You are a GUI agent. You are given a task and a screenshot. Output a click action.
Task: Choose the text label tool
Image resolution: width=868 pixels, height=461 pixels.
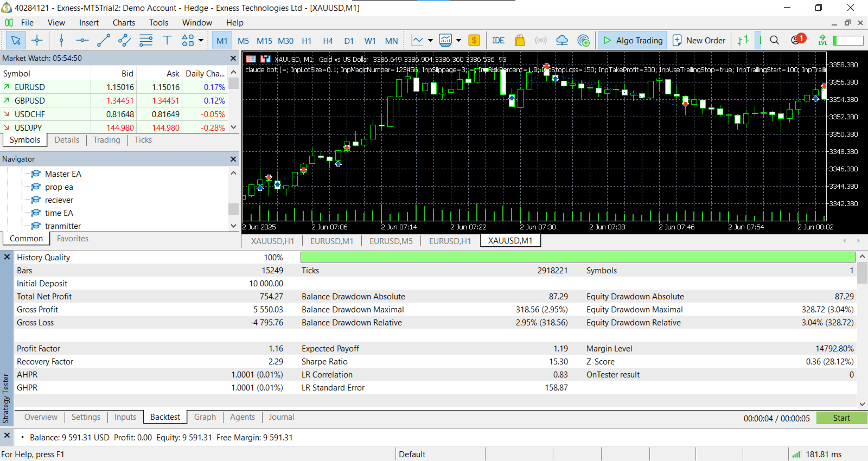(x=167, y=40)
